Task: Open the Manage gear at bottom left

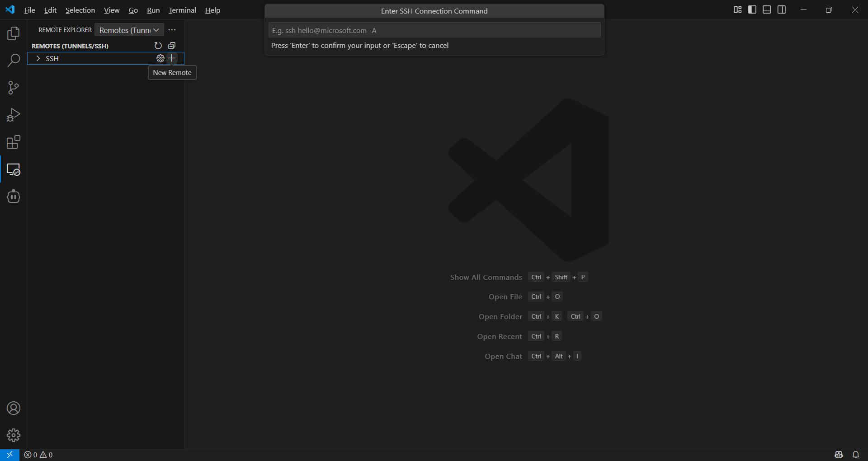Action: 14,435
